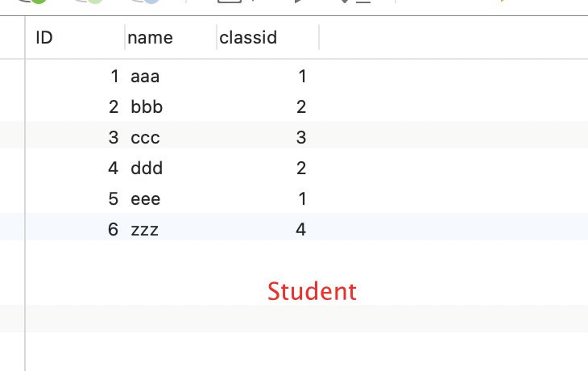Select classid cell in the eee row

(302, 198)
